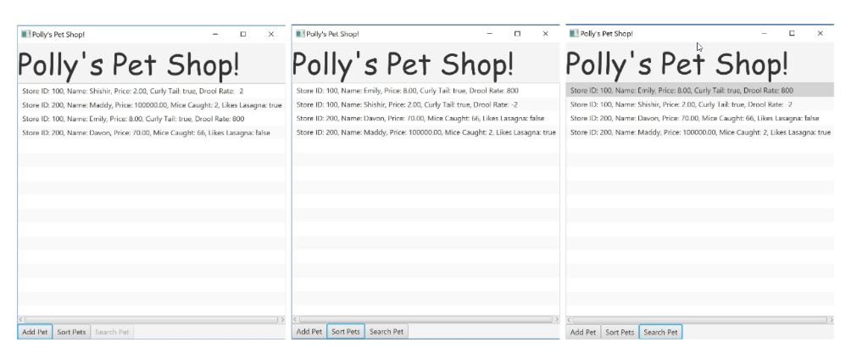
Task: Select Shishir row in right window list
Action: tap(699, 104)
